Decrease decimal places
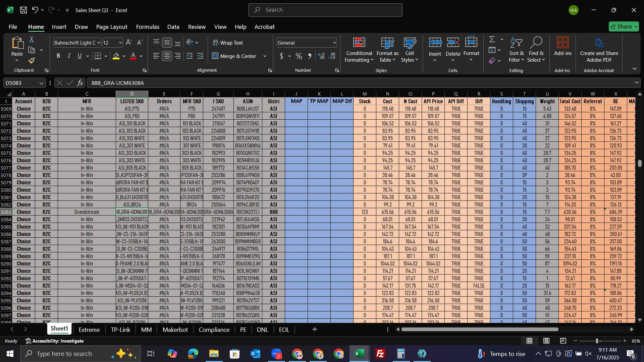The width and height of the screenshot is (644, 362). pyautogui.click(x=332, y=56)
